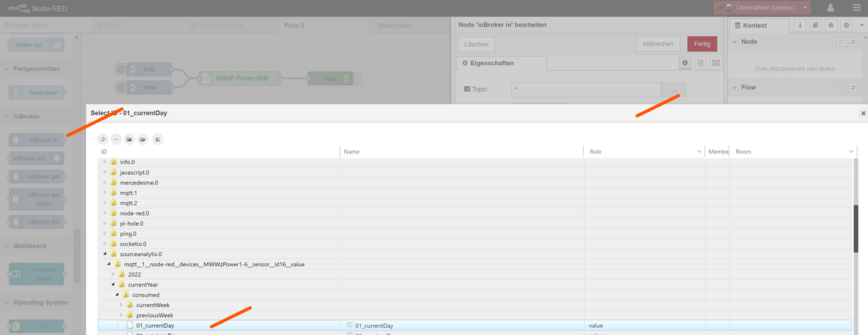Click expand all folders icon in dialog toolbar
This screenshot has height=335, width=868.
coord(143,139)
